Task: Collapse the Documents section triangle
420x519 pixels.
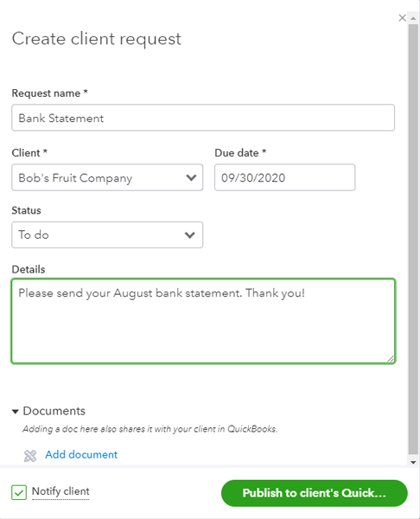Action: [x=16, y=412]
